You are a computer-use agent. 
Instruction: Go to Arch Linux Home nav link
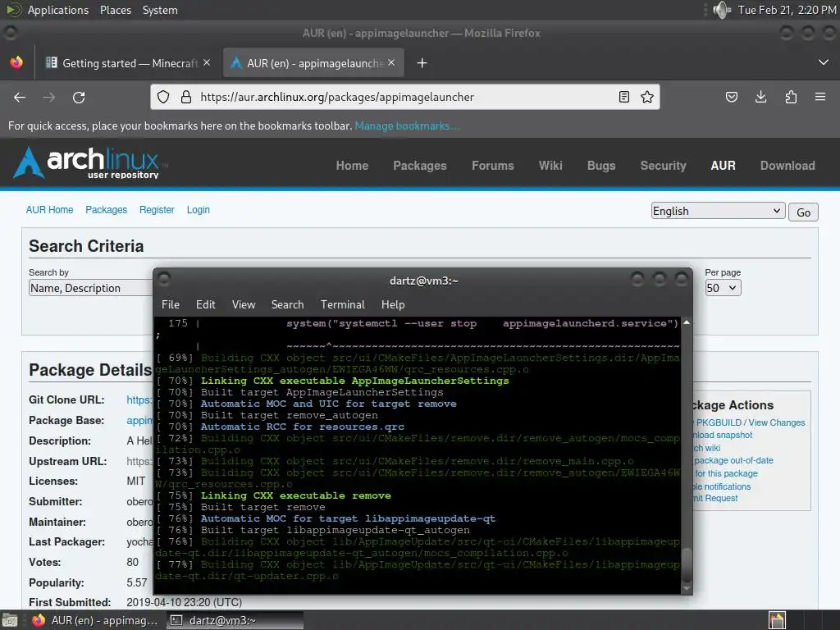(x=352, y=166)
